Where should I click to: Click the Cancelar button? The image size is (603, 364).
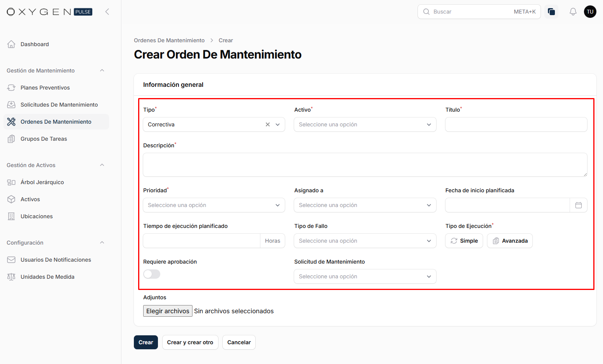[x=239, y=342]
